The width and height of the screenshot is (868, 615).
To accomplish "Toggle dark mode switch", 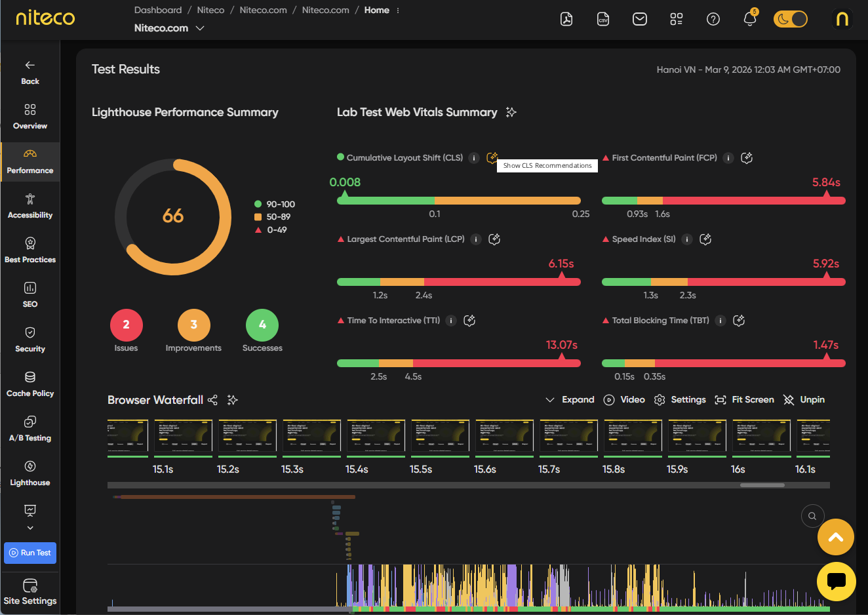I will click(790, 19).
